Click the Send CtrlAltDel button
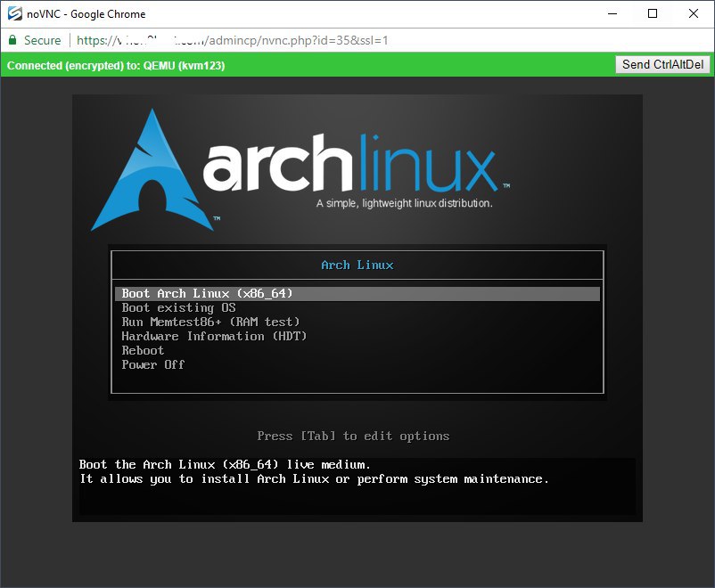 point(662,65)
